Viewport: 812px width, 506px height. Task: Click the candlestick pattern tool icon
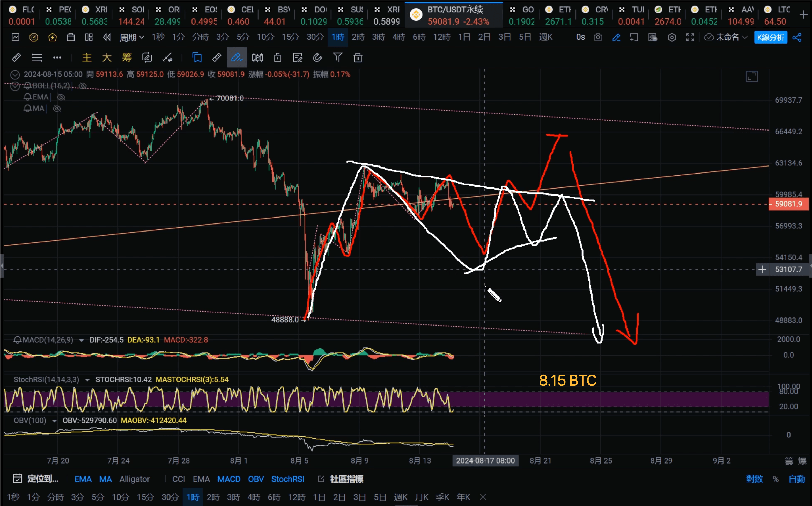click(257, 57)
